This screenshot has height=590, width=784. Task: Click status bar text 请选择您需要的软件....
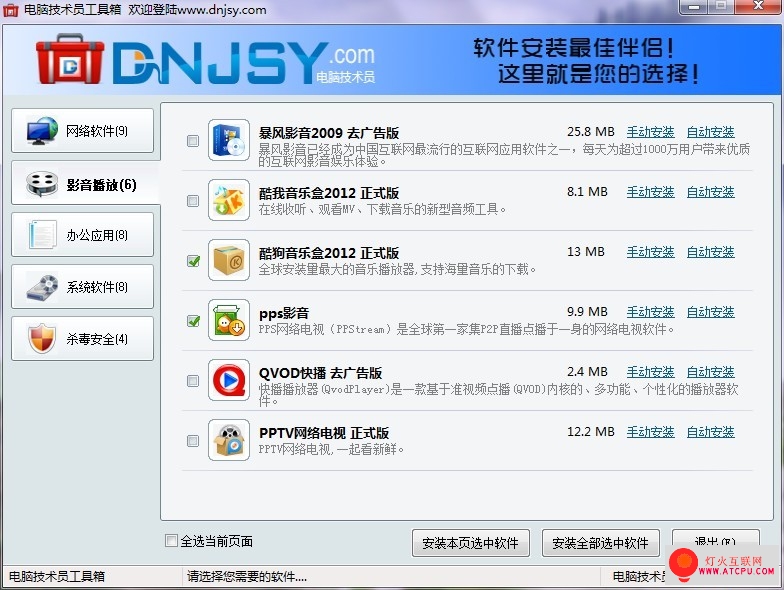pos(246,576)
